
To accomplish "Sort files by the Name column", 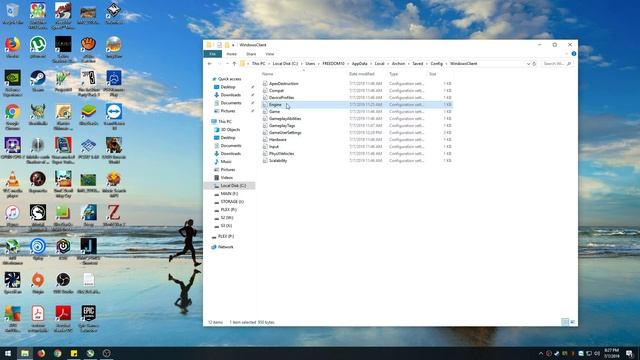I will (267, 74).
